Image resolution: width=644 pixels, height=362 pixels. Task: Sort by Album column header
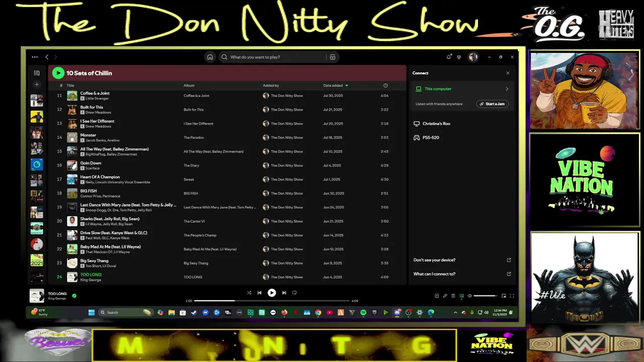click(x=189, y=85)
